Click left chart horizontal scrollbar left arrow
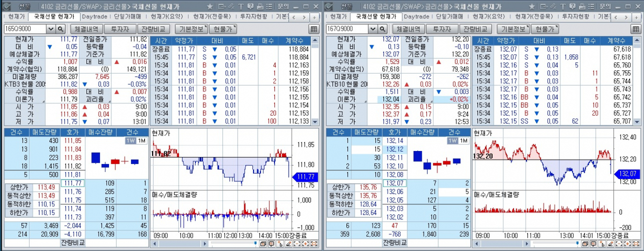This screenshot has width=644, height=251. click(154, 244)
